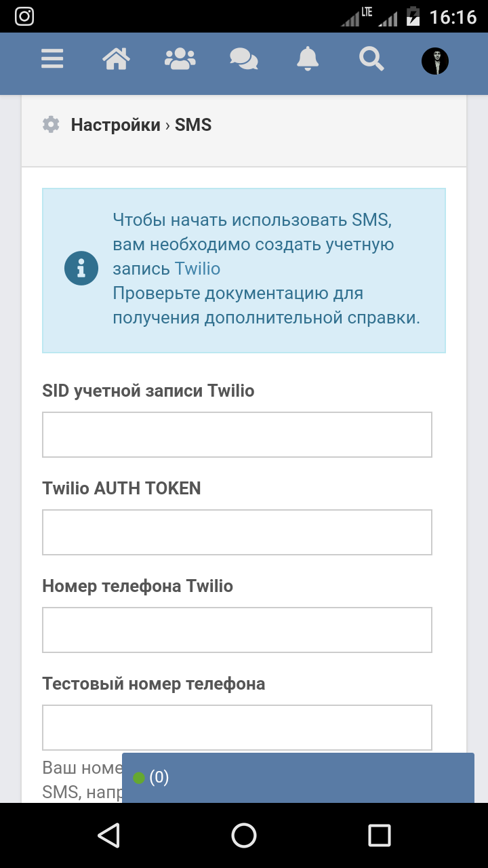Go to the home page icon
This screenshot has width=488, height=868.
(x=116, y=59)
